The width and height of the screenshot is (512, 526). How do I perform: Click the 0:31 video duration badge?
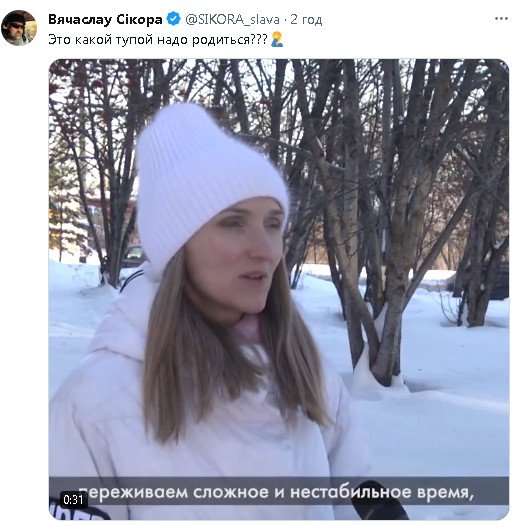click(x=73, y=500)
